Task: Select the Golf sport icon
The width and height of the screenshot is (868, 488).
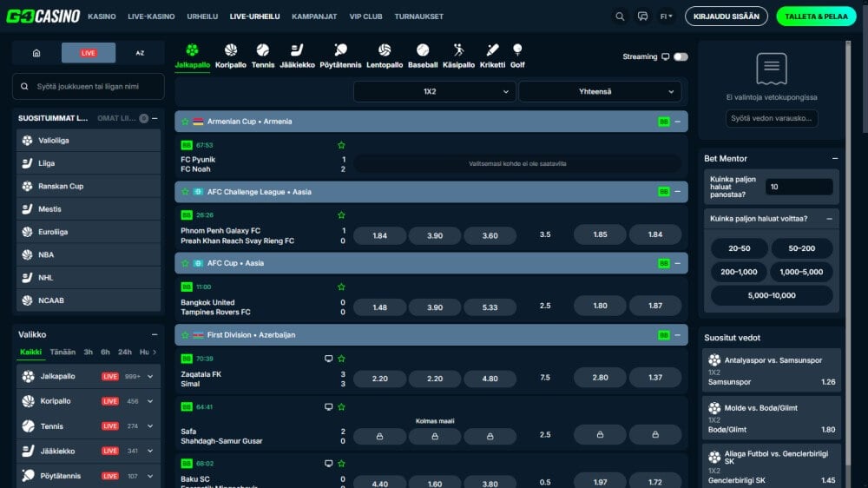Action: (x=517, y=50)
